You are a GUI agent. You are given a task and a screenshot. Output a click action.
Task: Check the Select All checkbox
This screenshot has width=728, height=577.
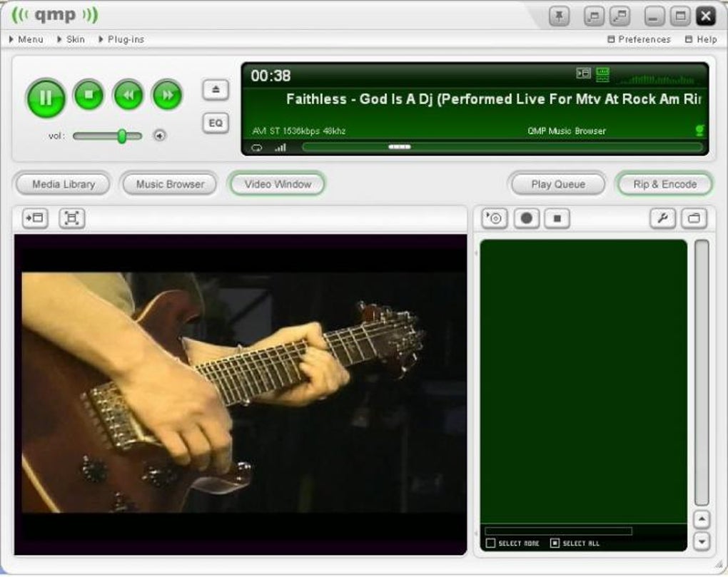coord(555,543)
